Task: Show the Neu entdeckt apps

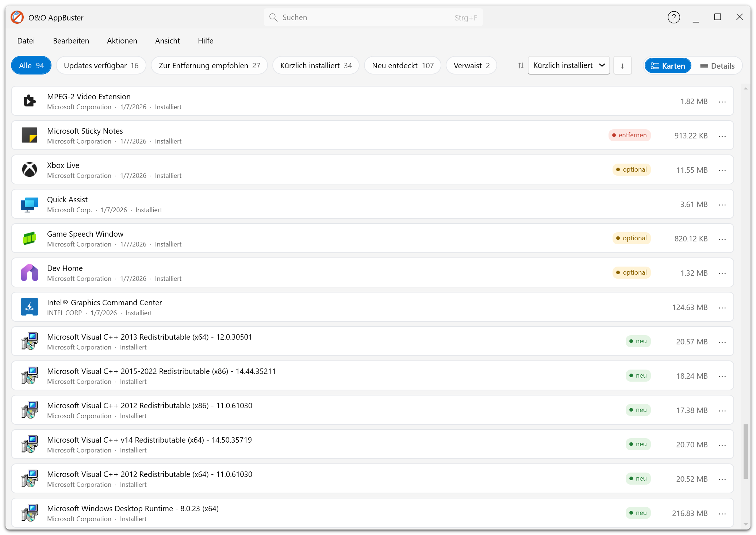Action: (403, 66)
